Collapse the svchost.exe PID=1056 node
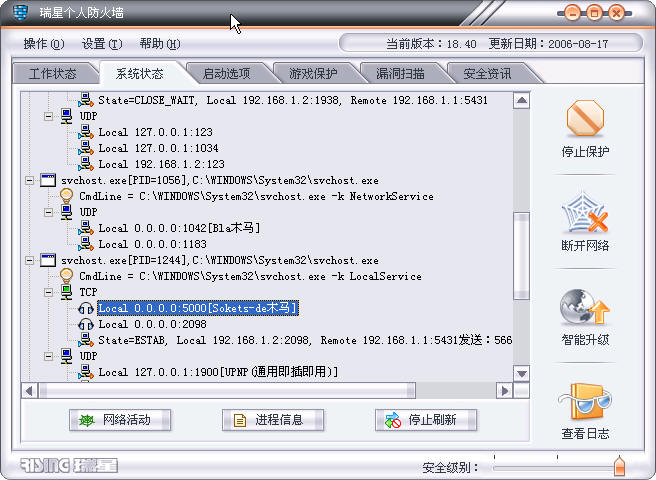Screen dimensions: 656x480 29,180
